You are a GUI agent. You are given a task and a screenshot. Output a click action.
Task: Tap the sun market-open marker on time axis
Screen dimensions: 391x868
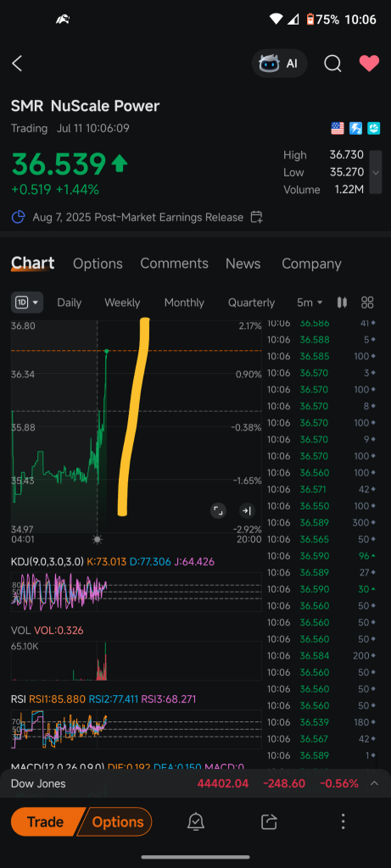[98, 539]
